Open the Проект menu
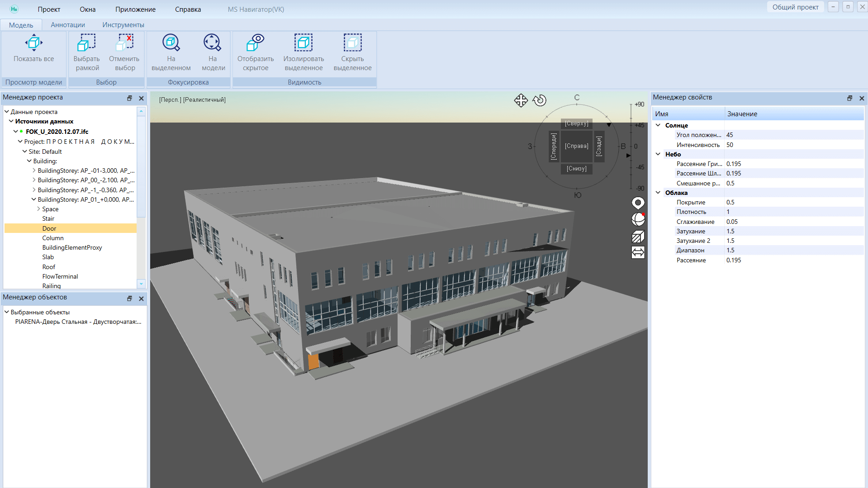The image size is (868, 488). (x=49, y=9)
